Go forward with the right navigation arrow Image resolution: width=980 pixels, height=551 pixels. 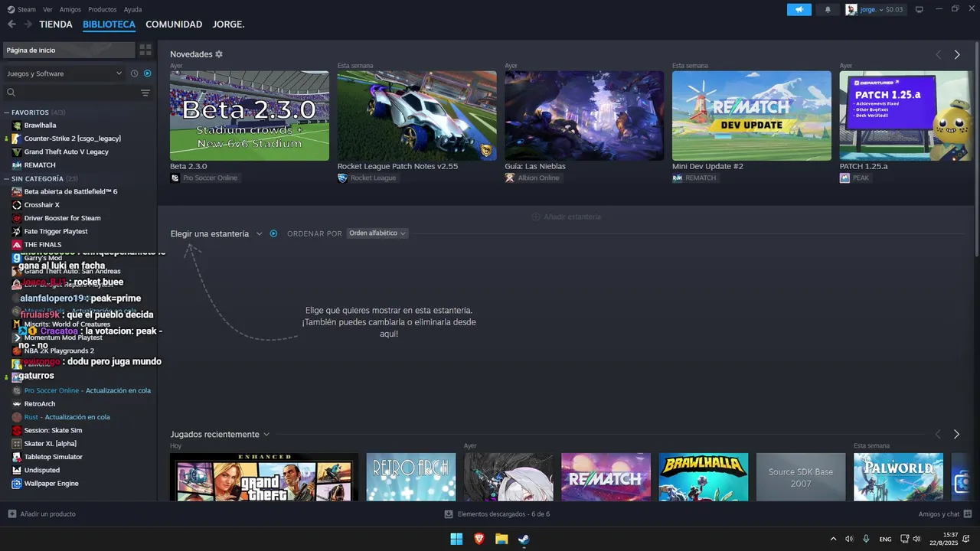coord(28,24)
